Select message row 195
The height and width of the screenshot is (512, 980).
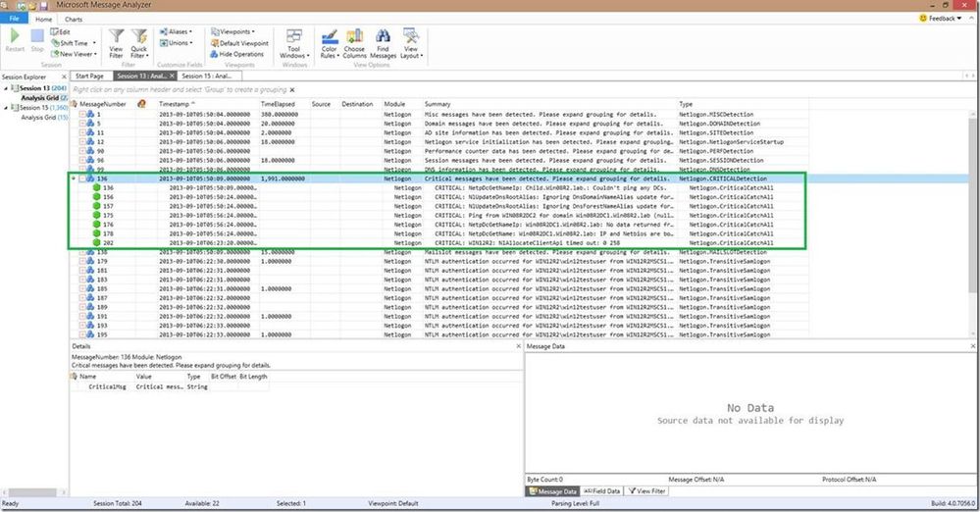pos(438,335)
